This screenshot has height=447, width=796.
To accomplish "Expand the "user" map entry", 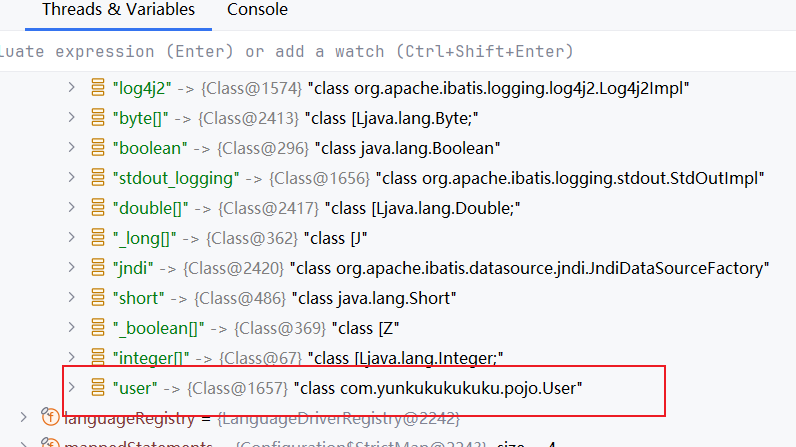I will pos(72,387).
